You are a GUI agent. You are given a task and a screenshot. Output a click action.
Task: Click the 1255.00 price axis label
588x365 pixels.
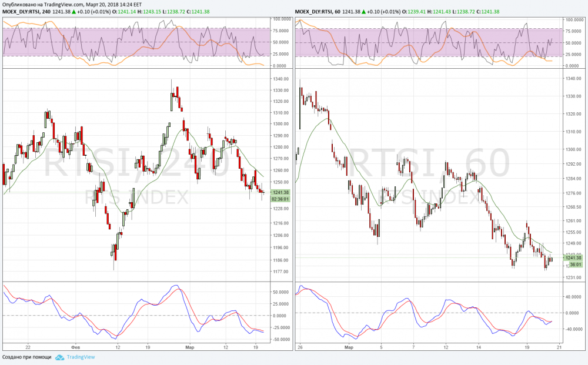pyautogui.click(x=574, y=232)
